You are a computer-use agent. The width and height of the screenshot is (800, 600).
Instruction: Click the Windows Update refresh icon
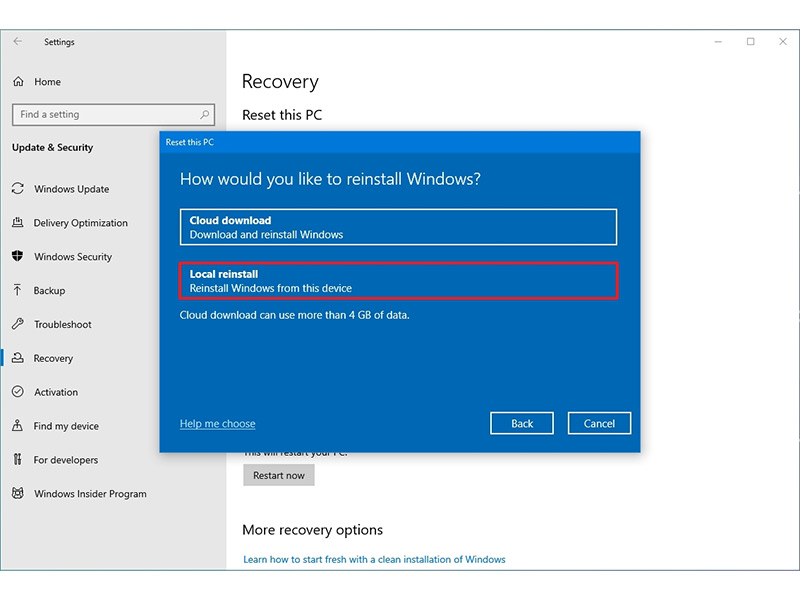click(x=18, y=189)
